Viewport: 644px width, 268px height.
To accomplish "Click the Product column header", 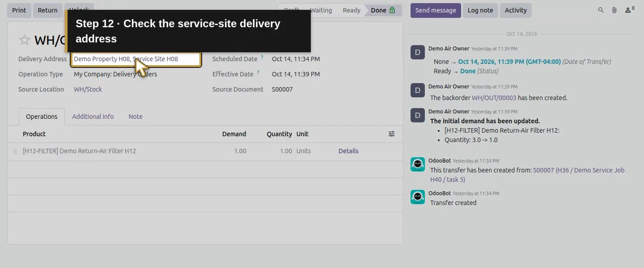I will [34, 134].
